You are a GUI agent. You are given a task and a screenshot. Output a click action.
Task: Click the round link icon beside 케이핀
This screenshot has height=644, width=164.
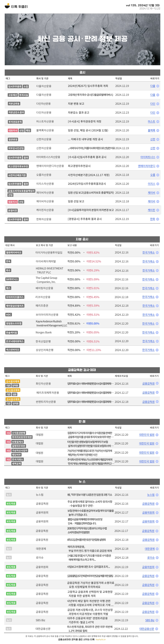[158, 210]
